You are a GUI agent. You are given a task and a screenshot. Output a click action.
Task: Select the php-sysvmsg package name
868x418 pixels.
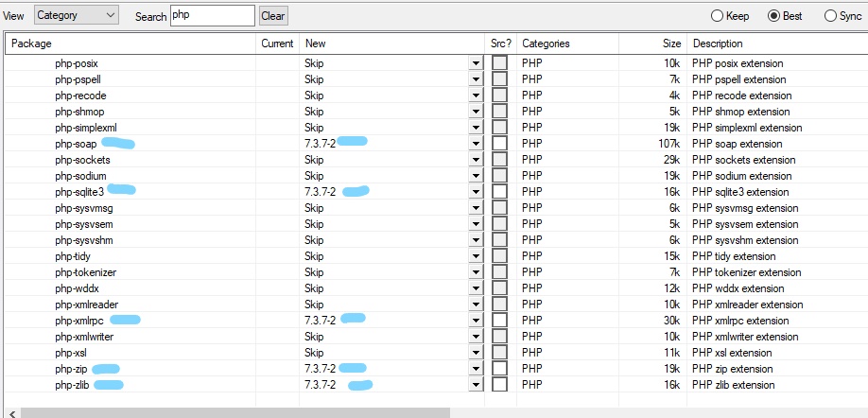coord(84,208)
